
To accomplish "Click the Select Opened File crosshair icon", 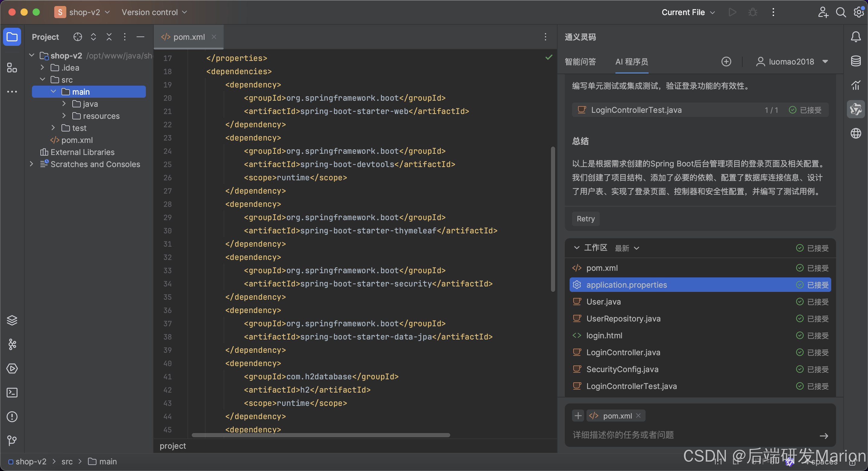I will [x=77, y=37].
